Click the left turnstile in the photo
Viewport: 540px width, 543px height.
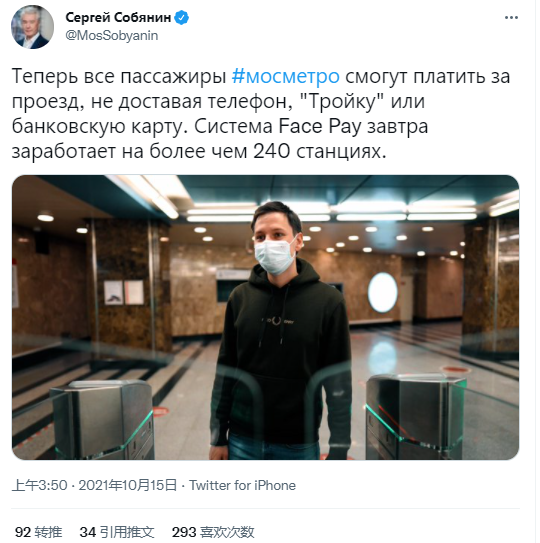coord(102,419)
